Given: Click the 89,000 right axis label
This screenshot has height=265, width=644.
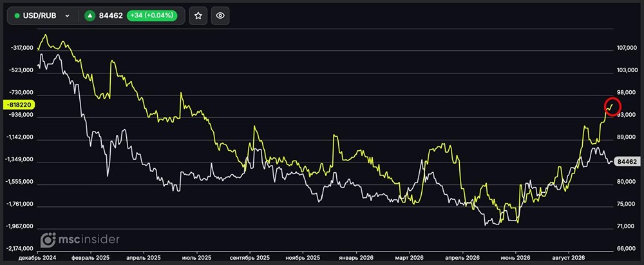Looking at the screenshot, I should [627, 137].
